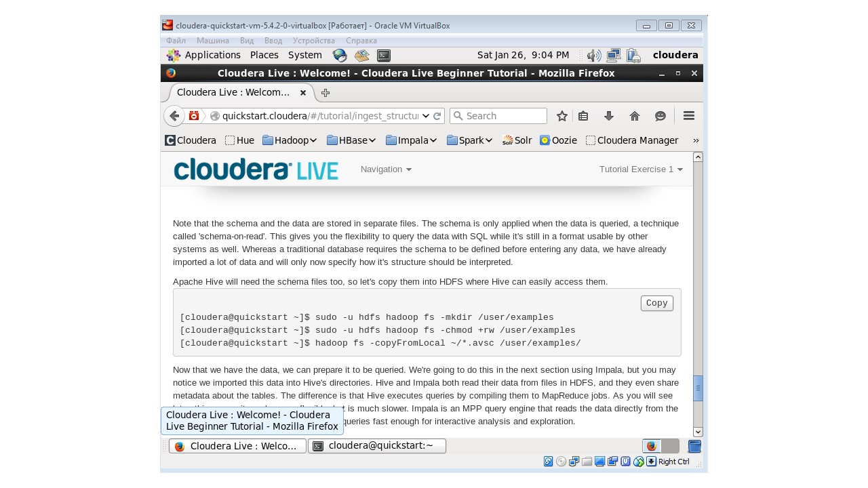This screenshot has height=488, width=868.
Task: Open the Hue bookmark
Action: 239,140
